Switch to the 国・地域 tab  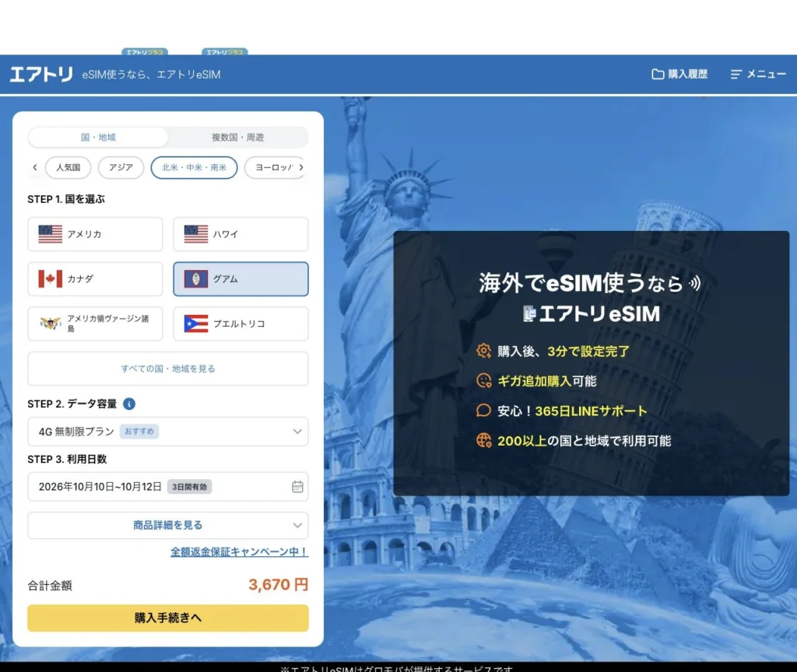pyautogui.click(x=98, y=137)
